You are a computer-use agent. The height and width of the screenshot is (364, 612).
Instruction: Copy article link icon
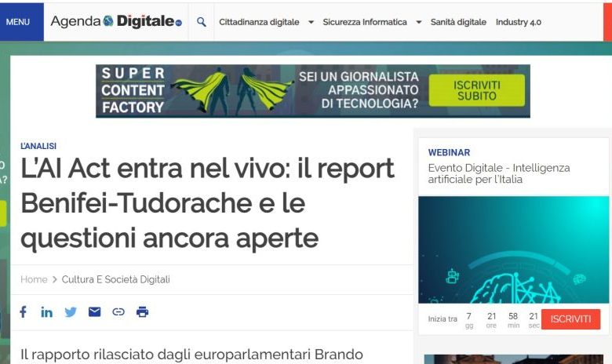tap(118, 312)
